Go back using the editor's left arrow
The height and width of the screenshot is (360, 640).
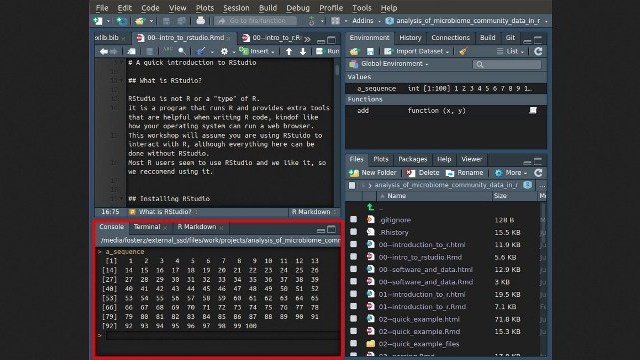click(104, 51)
